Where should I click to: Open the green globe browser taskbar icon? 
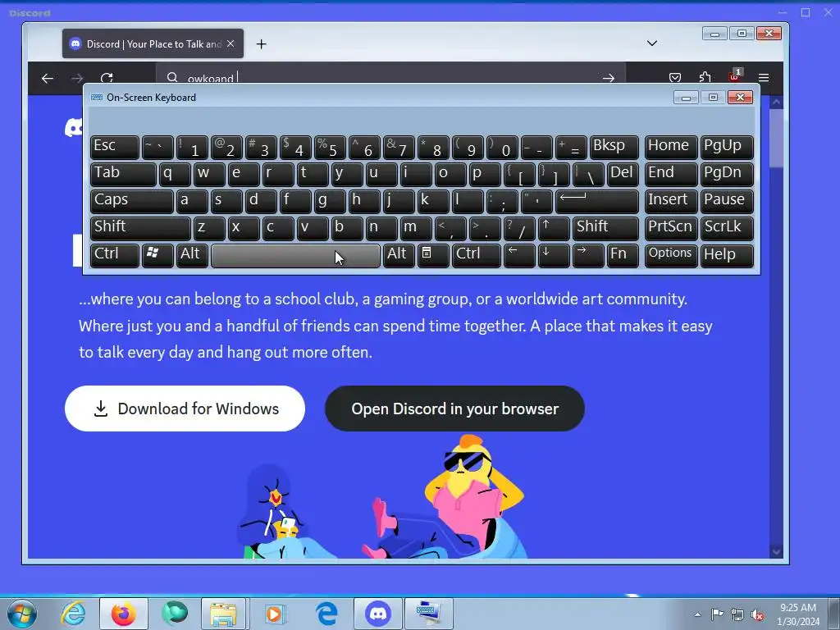175,614
